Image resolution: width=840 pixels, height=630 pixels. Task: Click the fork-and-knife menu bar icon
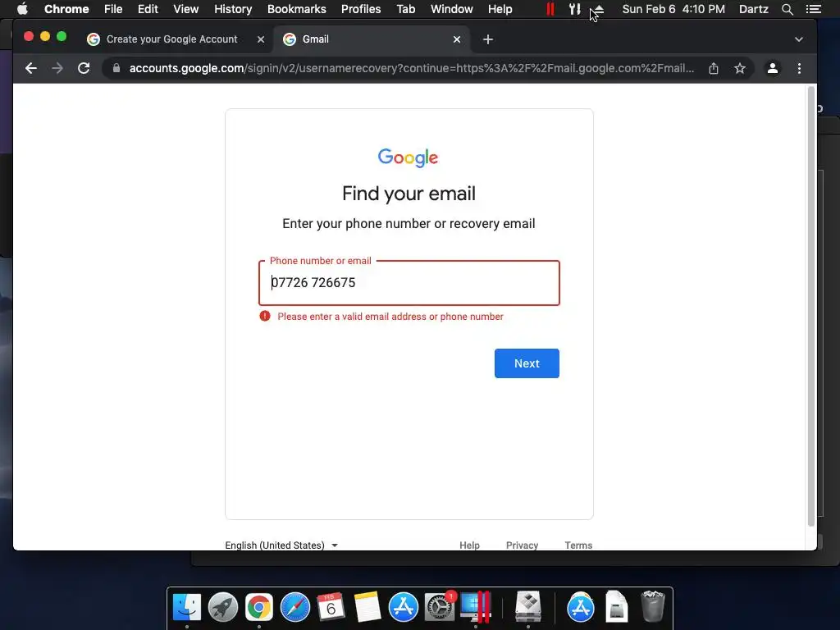click(575, 9)
